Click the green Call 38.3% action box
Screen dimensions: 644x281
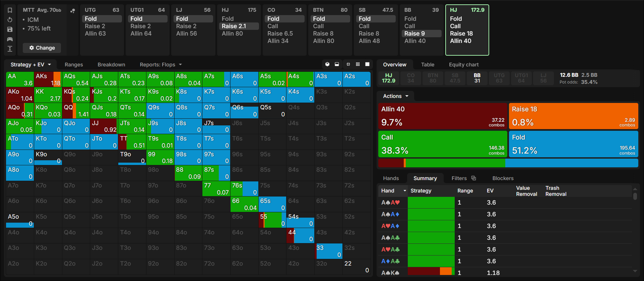[x=443, y=144]
